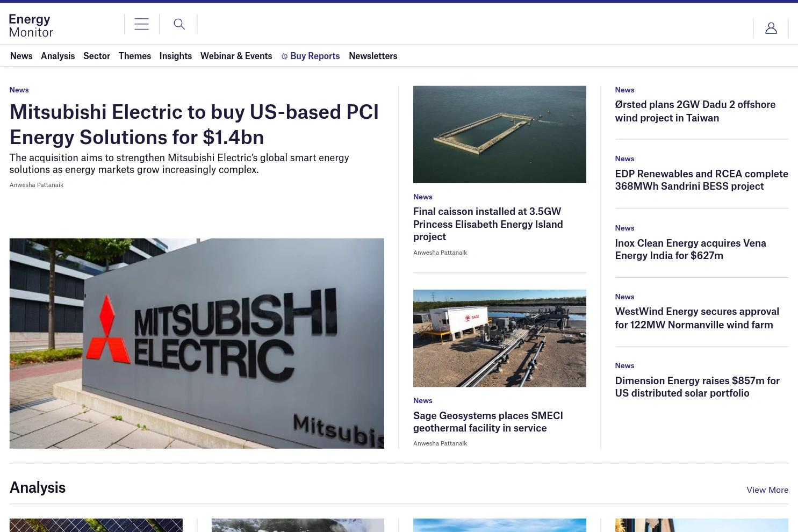Open Inox Clean Energy Vena acquisition article

click(691, 249)
